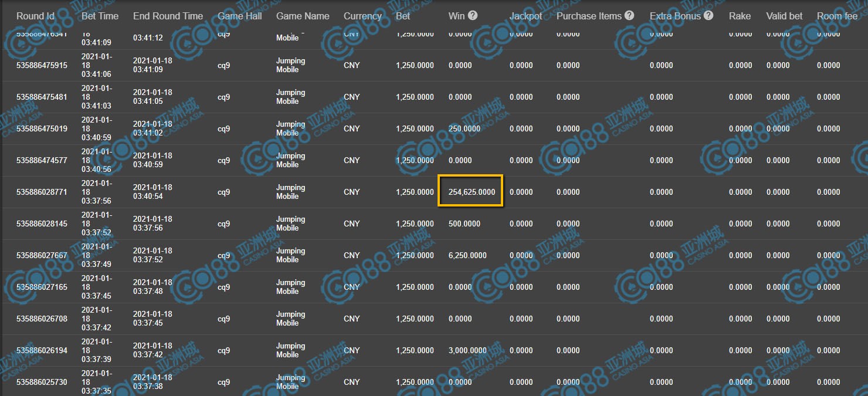Image resolution: width=868 pixels, height=396 pixels.
Task: Open the help icon beside Win header
Action: point(473,15)
